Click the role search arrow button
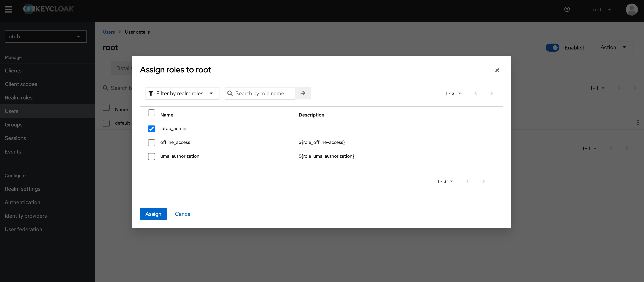The height and width of the screenshot is (282, 644). 303,93
